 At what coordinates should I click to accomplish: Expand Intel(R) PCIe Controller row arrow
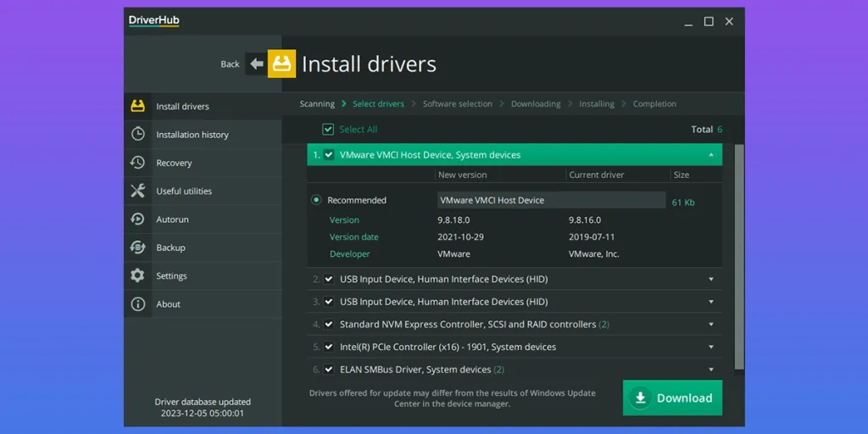[710, 347]
